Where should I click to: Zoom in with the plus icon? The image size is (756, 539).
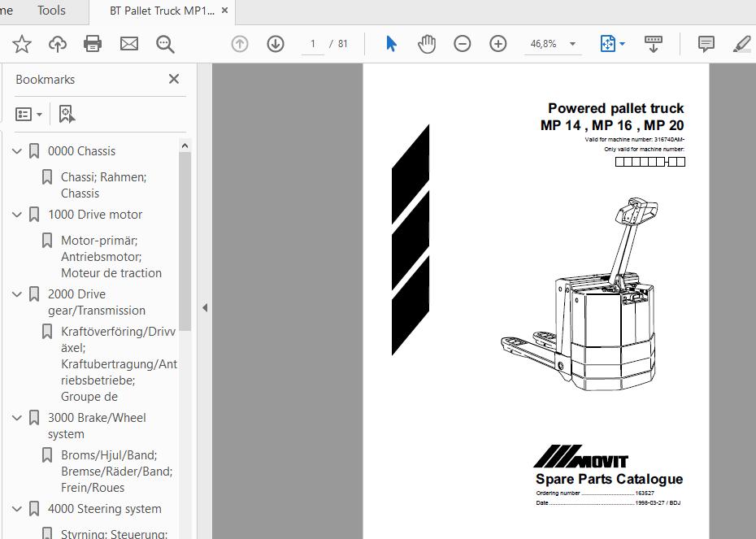point(497,44)
